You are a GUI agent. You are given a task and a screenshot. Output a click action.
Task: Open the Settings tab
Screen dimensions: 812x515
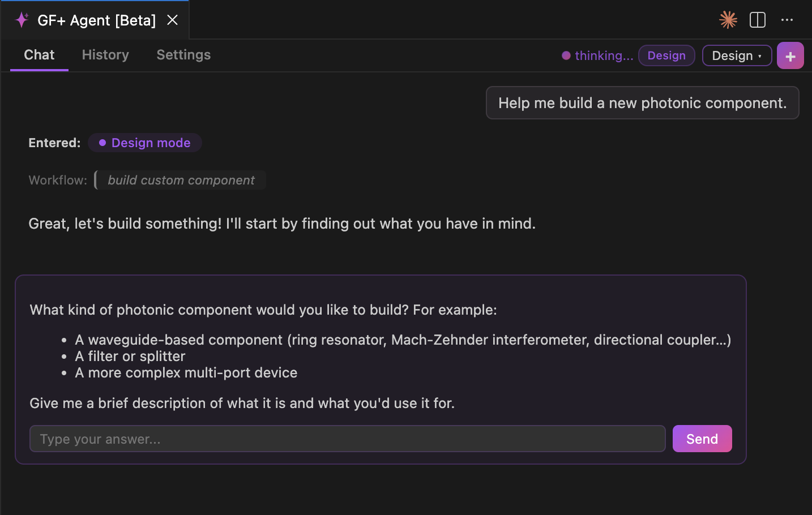tap(183, 55)
